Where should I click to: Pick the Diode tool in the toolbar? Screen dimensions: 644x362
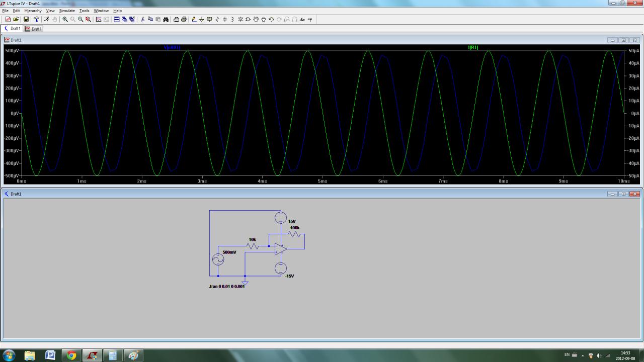click(x=240, y=19)
